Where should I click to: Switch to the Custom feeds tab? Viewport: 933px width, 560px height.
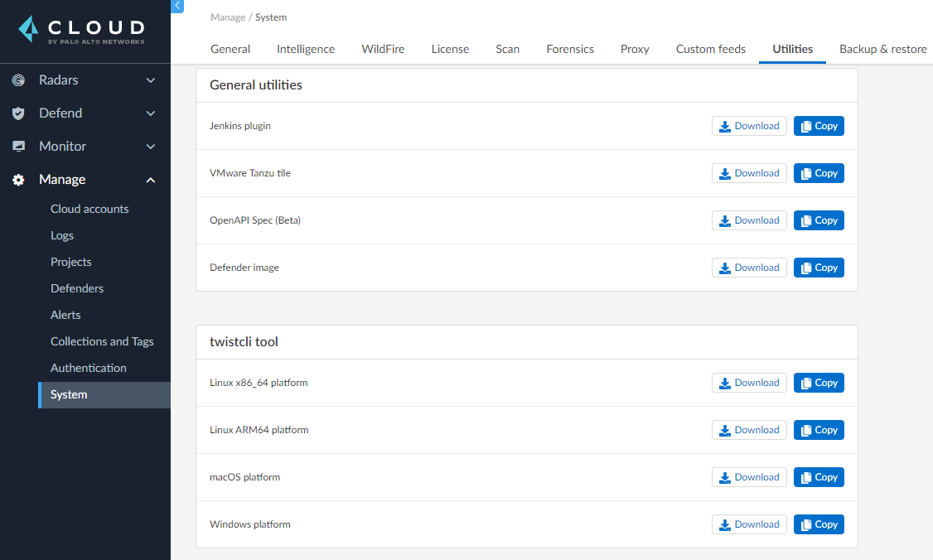710,49
